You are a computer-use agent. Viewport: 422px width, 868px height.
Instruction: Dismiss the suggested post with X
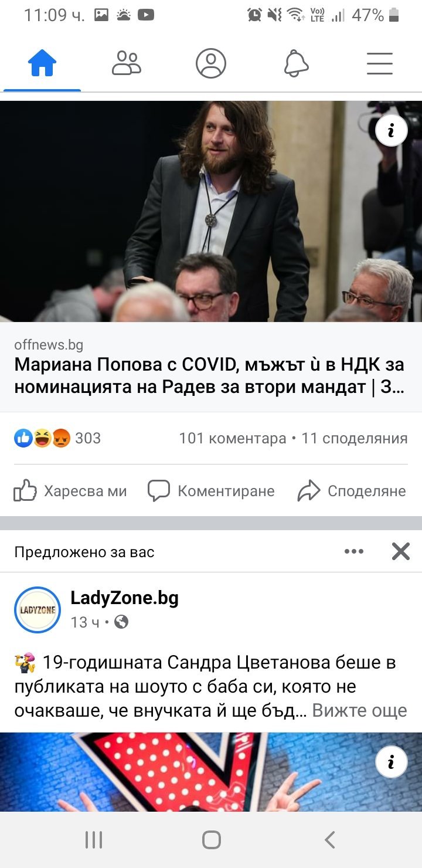[x=401, y=551]
